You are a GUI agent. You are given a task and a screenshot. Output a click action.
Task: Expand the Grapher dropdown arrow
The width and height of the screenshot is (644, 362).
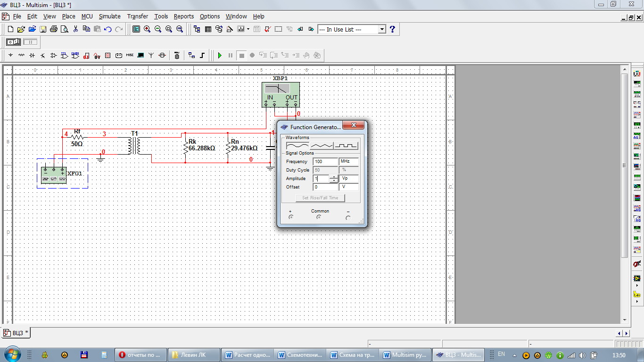(x=248, y=29)
